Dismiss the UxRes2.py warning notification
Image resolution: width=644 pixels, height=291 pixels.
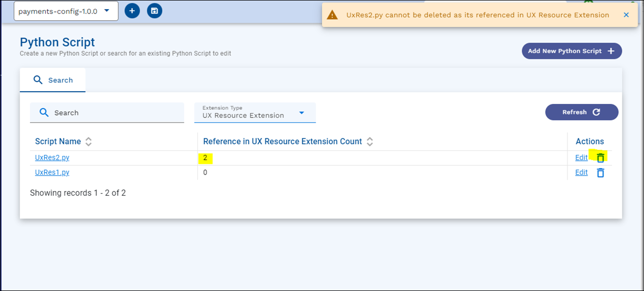(626, 15)
